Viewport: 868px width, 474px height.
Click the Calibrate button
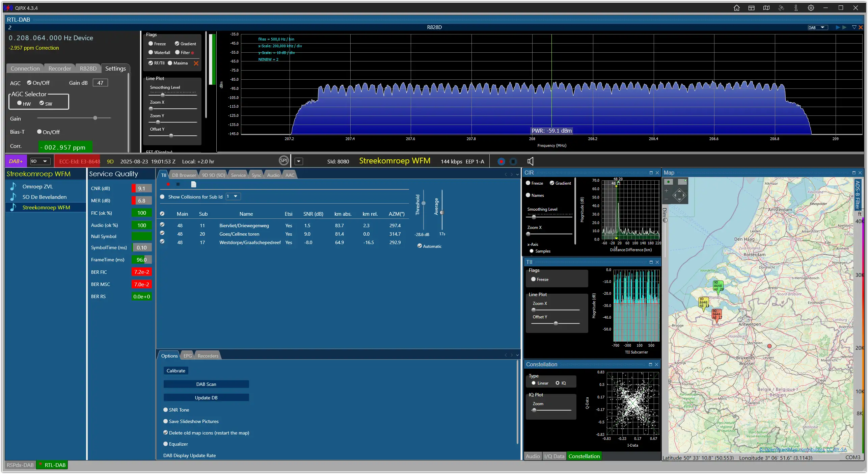[176, 371]
